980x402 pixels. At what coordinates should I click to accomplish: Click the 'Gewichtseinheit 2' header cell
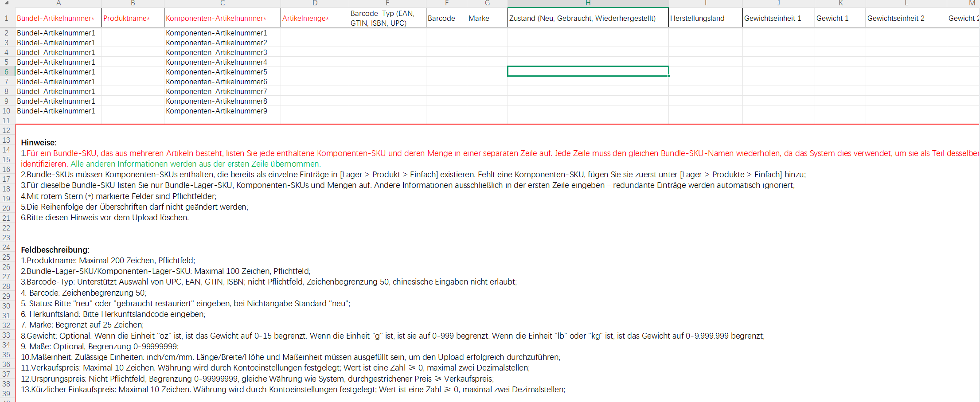[x=906, y=18]
